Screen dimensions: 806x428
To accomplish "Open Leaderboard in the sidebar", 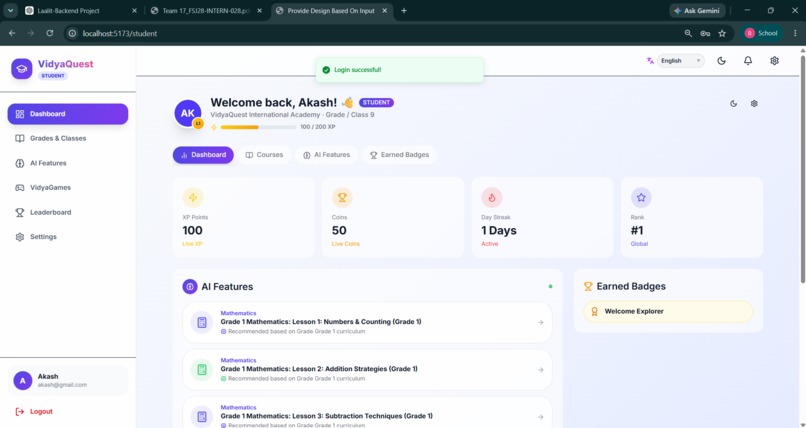I will (67, 212).
